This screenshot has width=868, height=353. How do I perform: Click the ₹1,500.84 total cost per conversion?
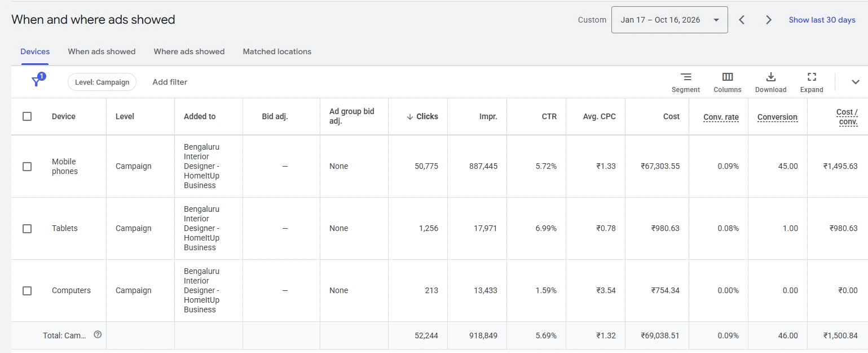tap(840, 335)
